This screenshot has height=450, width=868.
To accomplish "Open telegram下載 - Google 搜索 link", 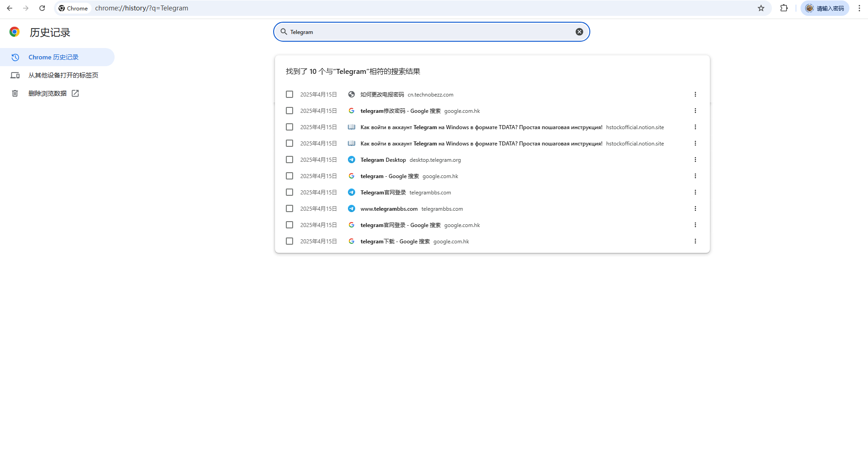I will 395,242.
